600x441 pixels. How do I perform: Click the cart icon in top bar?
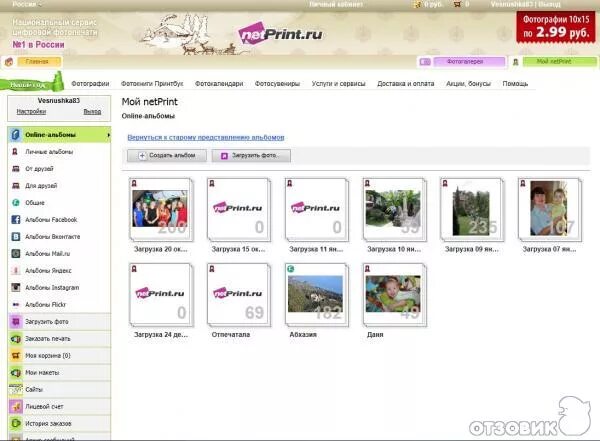pos(457,4)
